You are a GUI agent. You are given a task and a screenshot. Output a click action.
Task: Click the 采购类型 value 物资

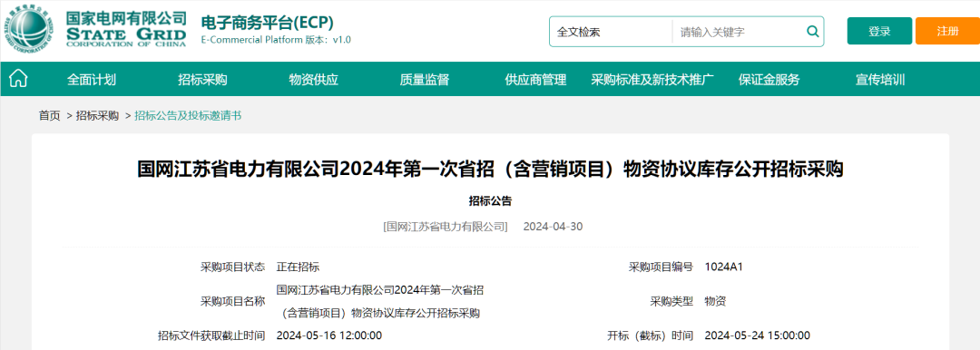(715, 301)
